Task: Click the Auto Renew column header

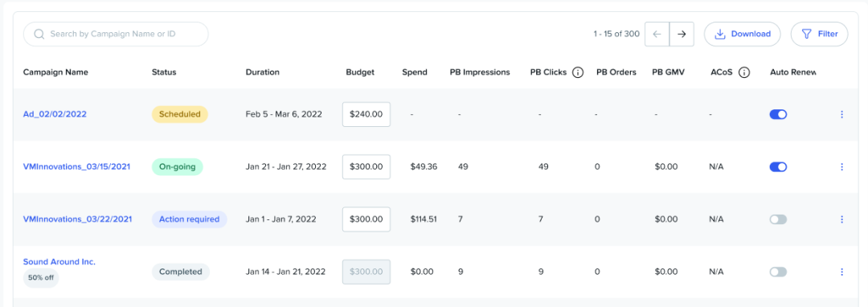Action: pos(793,72)
